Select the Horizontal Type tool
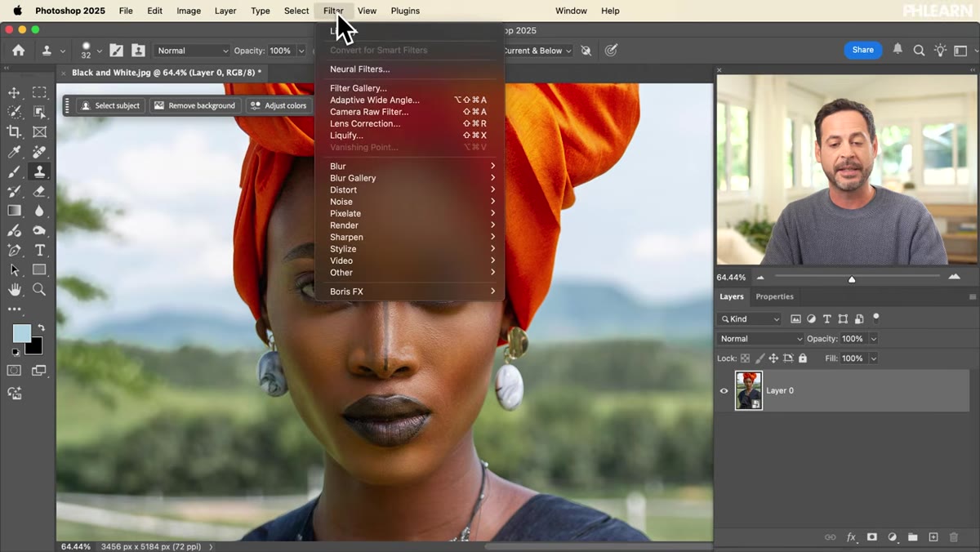The width and height of the screenshot is (980, 552). click(x=39, y=251)
